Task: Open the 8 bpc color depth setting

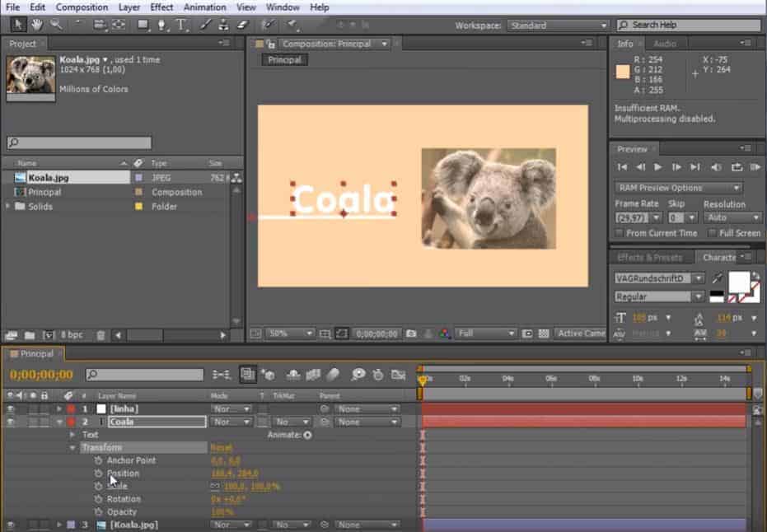Action: point(72,335)
